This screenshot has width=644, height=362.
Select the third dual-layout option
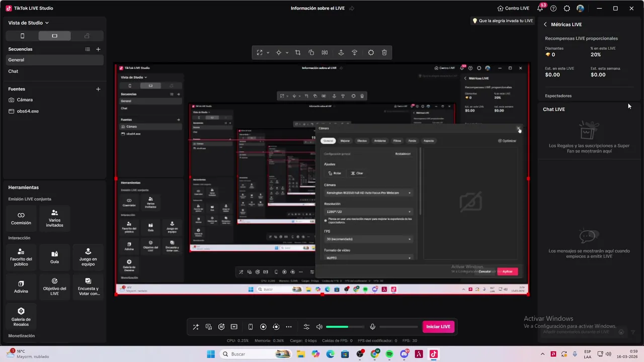(87, 36)
